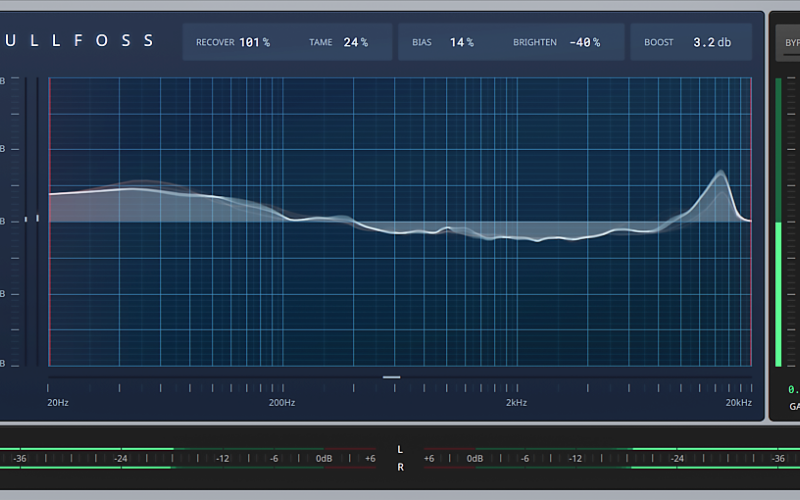Click the 200Hz frequency label
800x500 pixels.
(x=282, y=403)
